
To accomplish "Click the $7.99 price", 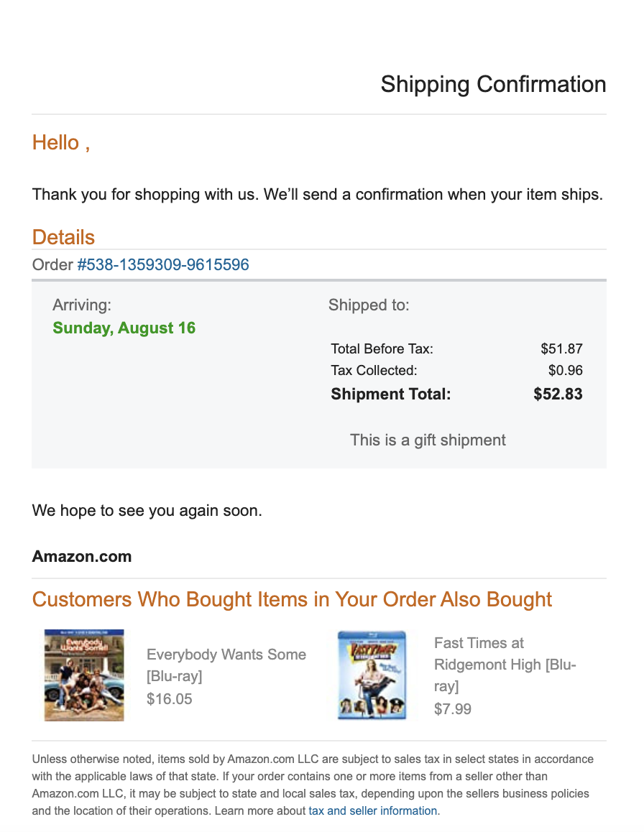I will [x=453, y=709].
